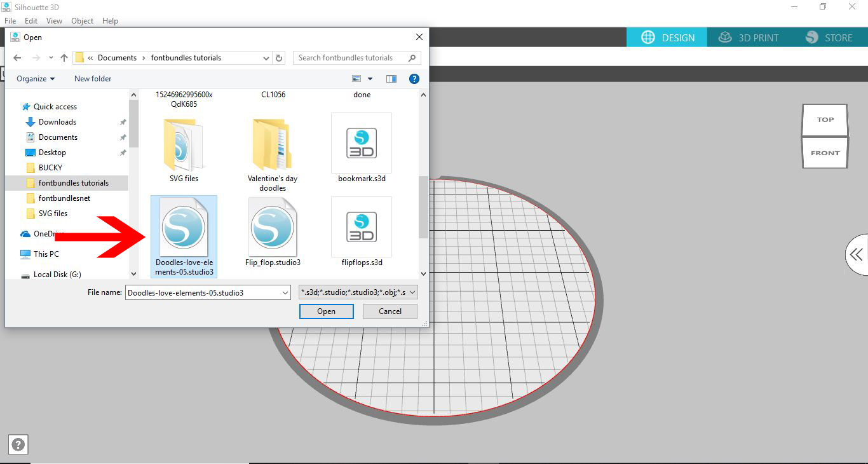Open the Edit menu
Image resolution: width=868 pixels, height=464 pixels.
pyautogui.click(x=31, y=21)
